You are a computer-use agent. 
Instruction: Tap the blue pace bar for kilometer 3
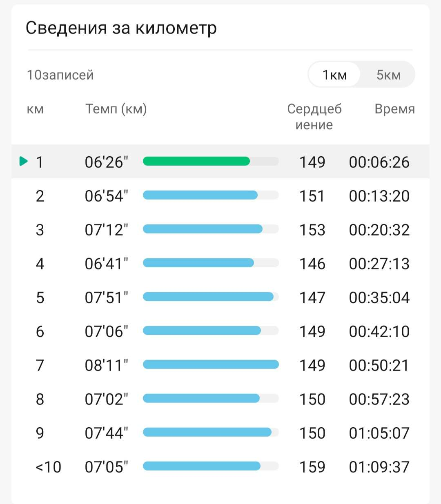tap(203, 229)
